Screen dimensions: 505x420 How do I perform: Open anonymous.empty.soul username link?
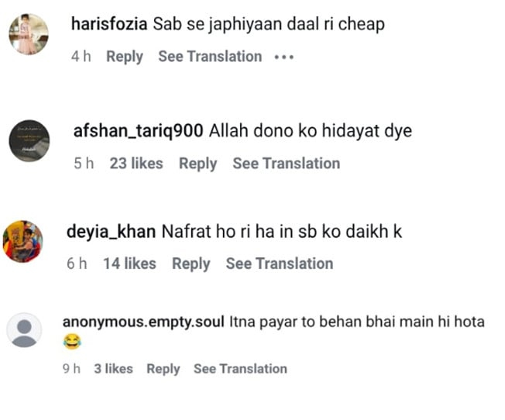coord(143,322)
